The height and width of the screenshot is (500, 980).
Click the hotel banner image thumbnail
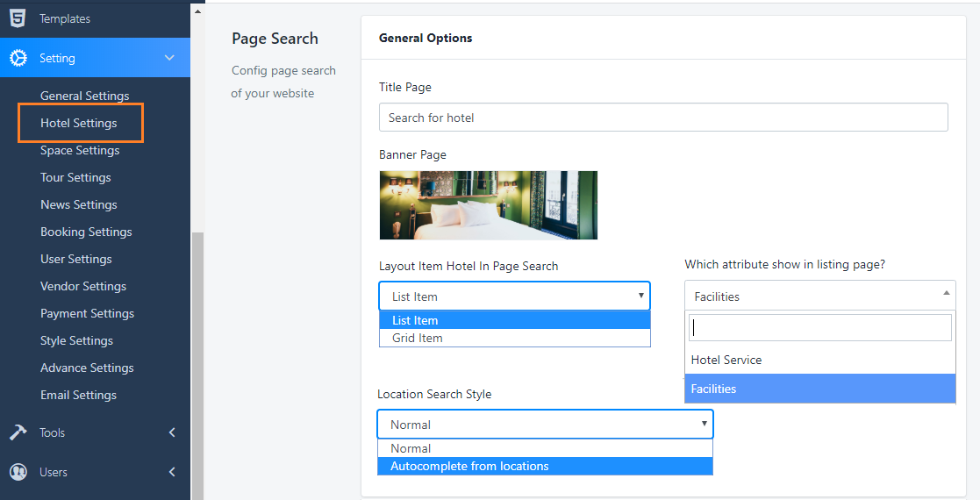point(488,205)
